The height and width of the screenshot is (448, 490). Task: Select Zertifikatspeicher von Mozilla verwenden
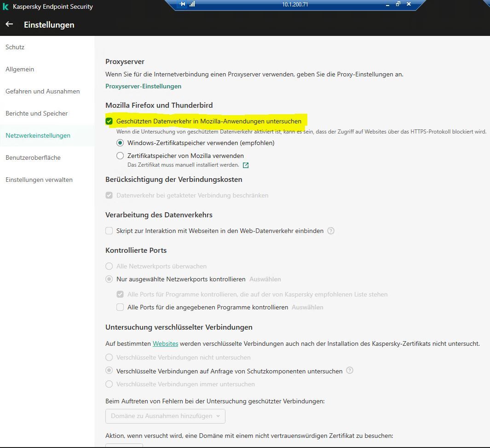tap(120, 156)
